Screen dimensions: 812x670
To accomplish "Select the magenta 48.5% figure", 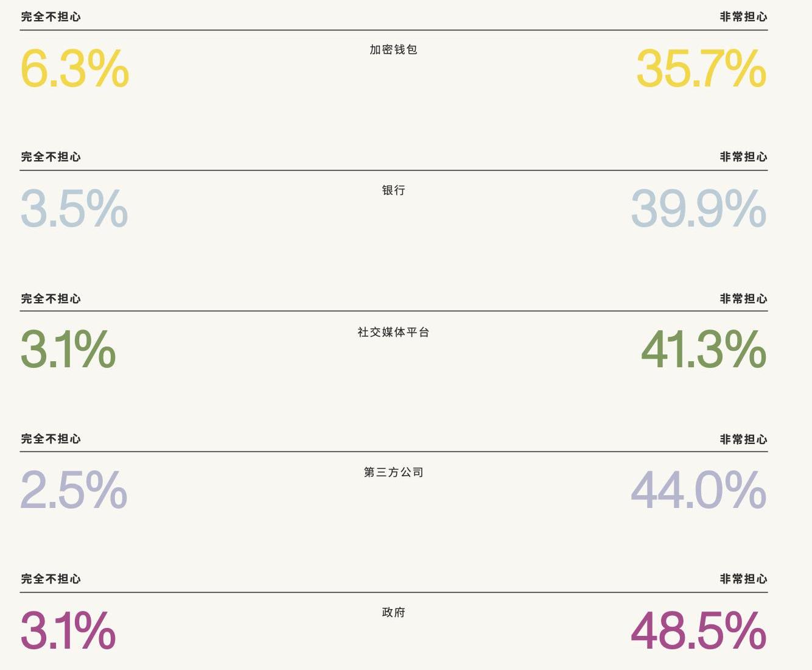I will [698, 630].
